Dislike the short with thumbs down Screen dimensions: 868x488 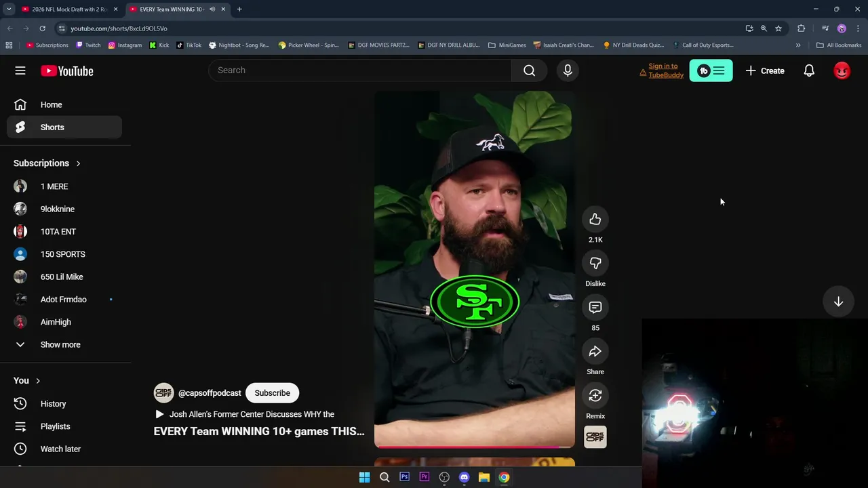[x=595, y=264]
